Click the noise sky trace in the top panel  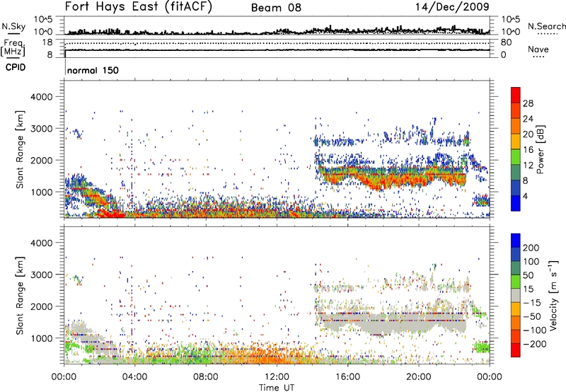[x=277, y=32]
